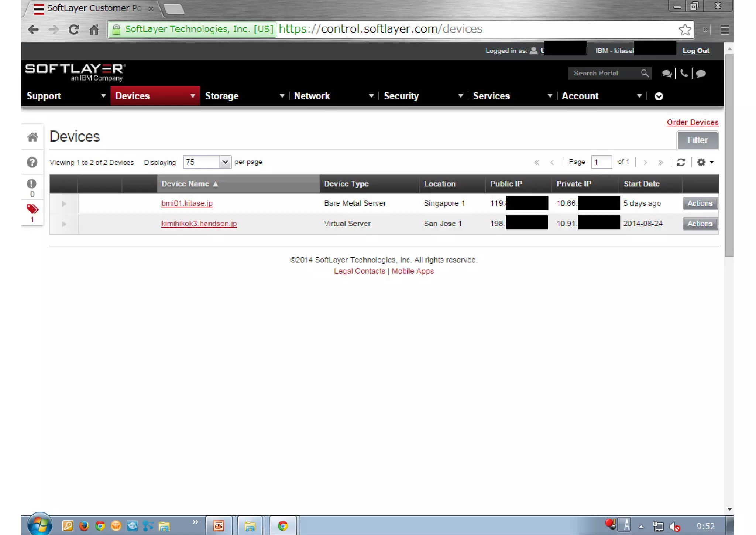Click the phone support icon in header
The image size is (756, 535).
[684, 73]
